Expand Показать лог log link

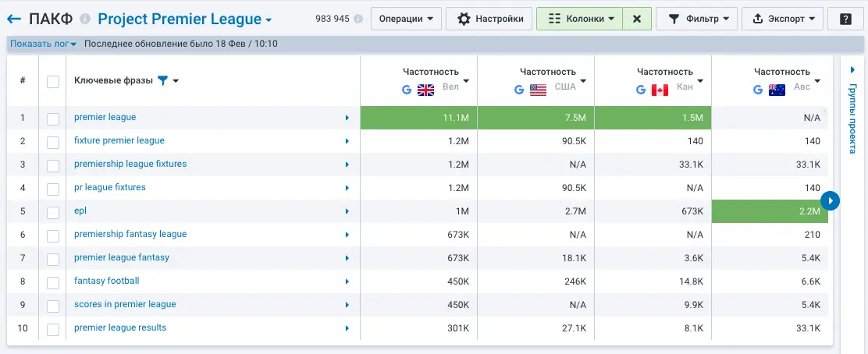43,44
